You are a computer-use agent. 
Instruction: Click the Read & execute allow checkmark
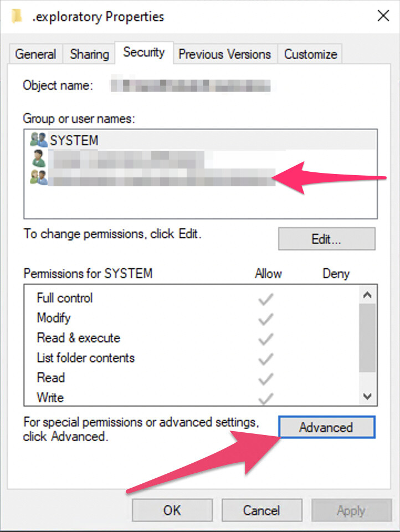coord(265,339)
